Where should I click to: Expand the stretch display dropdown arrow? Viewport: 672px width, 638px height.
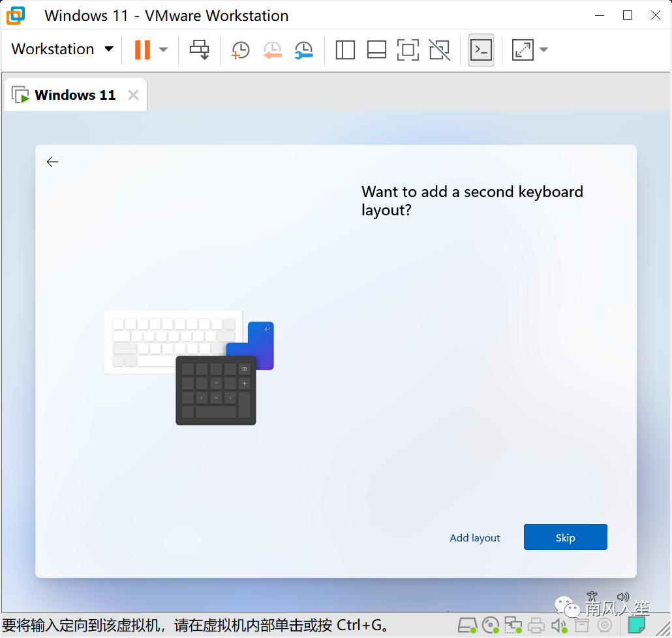(543, 50)
